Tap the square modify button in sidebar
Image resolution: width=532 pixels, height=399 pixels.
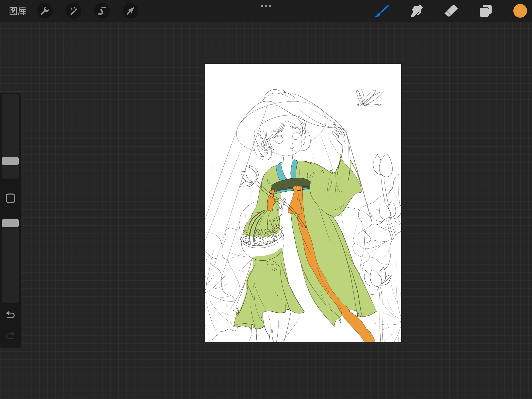(10, 198)
